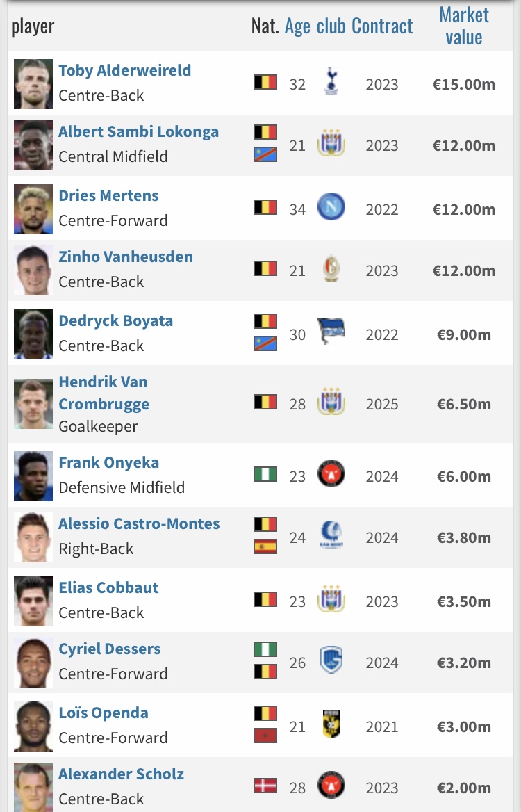Click Dries Mertens' player photo

coord(33,209)
